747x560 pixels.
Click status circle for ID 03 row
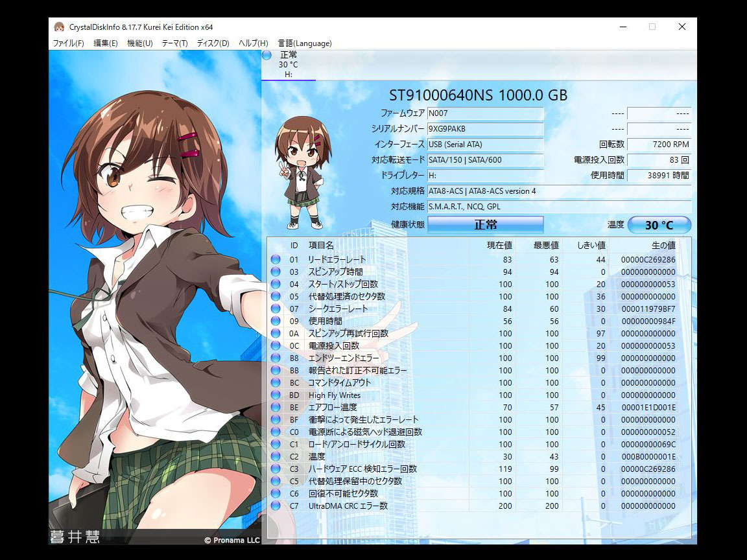[276, 272]
